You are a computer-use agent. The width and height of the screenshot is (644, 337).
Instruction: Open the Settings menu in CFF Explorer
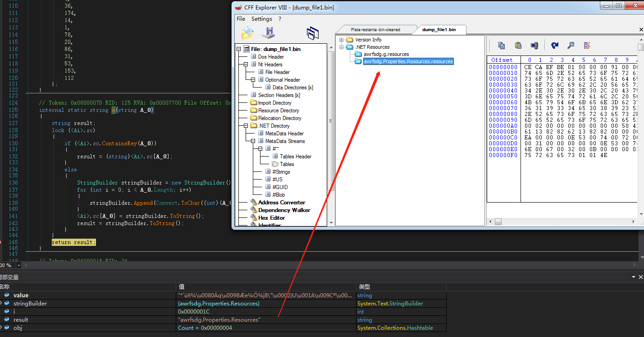coord(262,19)
